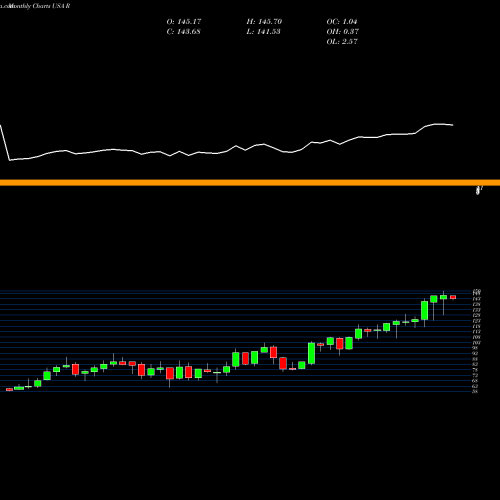Viewport: 500px width, 500px height.
Task: Select the high value "H: 145.70"
Action: click(264, 22)
